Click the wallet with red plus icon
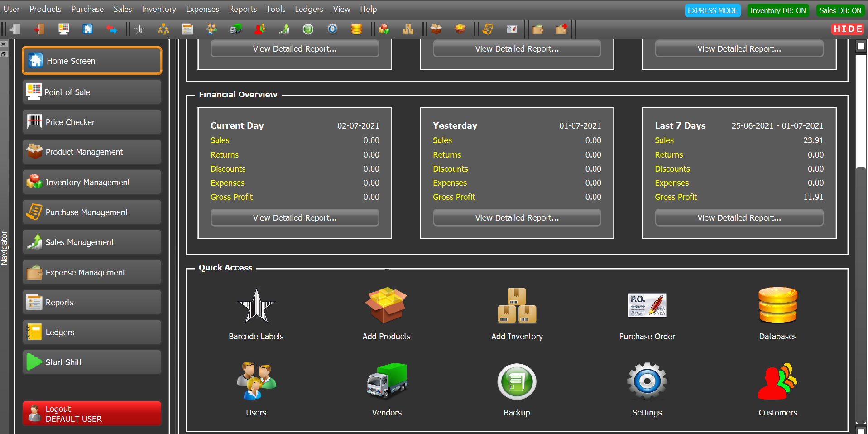The height and width of the screenshot is (434, 868). click(561, 29)
